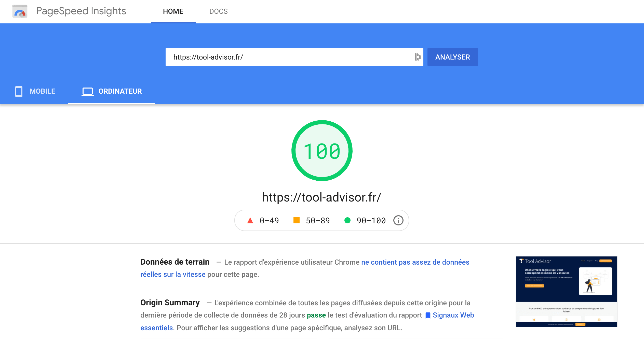
Task: Open the DOCS menu item
Action: point(218,11)
